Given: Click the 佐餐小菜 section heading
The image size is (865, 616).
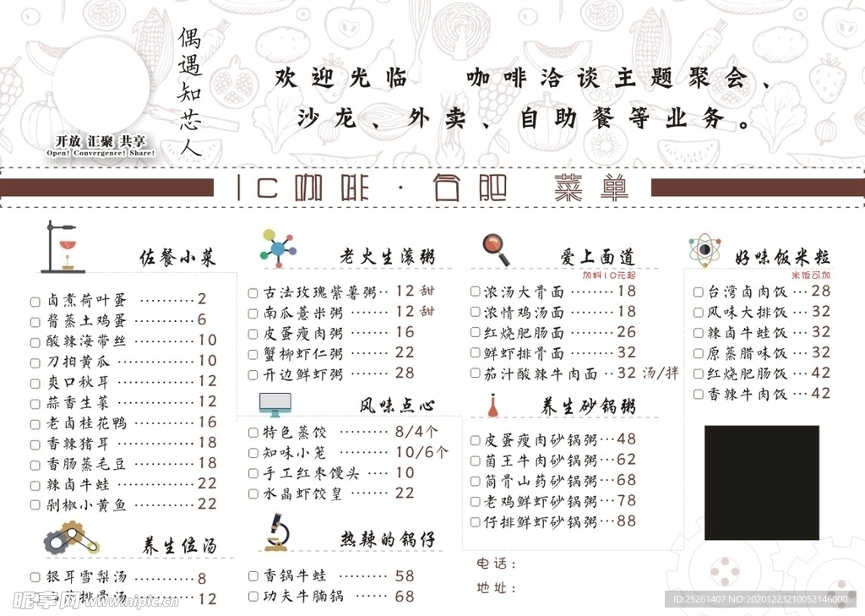Looking at the screenshot, I should pos(177,257).
